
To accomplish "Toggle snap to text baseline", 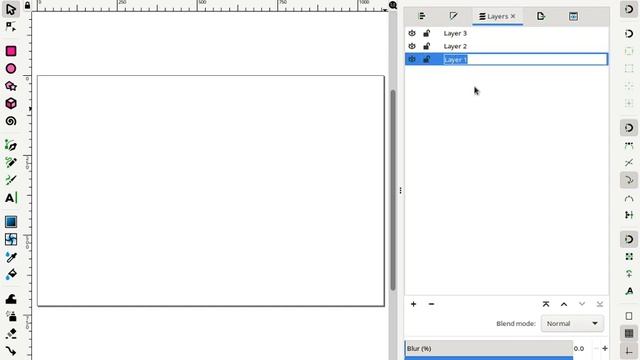I will point(629,291).
